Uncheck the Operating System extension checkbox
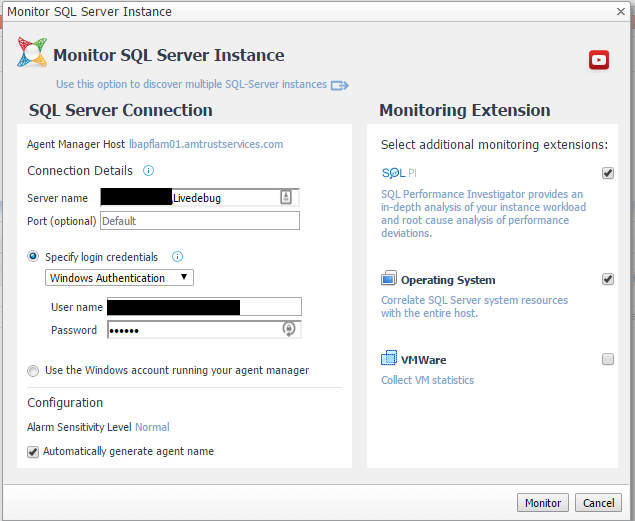This screenshot has width=635, height=521. click(x=607, y=279)
